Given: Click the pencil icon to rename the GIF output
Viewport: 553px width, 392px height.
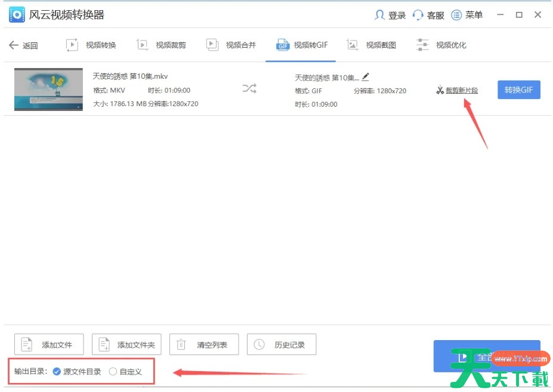Looking at the screenshot, I should (x=365, y=76).
